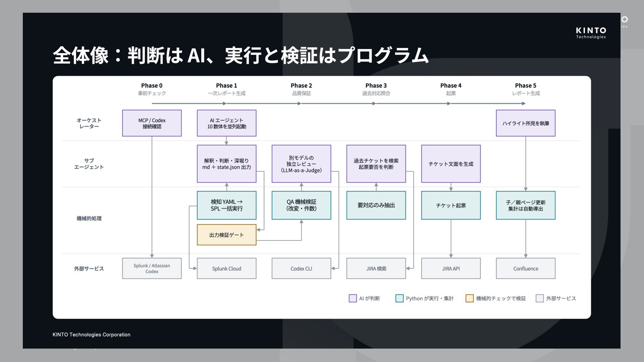Click the 'Phase 0' heading
644x362 pixels.
152,85
